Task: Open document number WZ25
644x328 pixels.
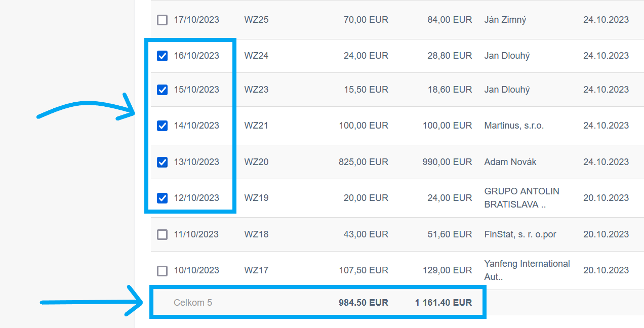Action: tap(256, 20)
